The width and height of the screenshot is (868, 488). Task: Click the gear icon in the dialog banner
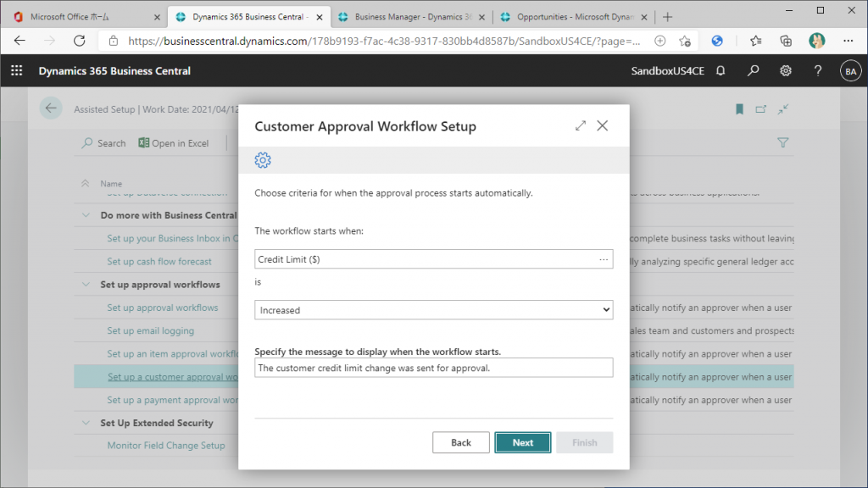pyautogui.click(x=263, y=160)
